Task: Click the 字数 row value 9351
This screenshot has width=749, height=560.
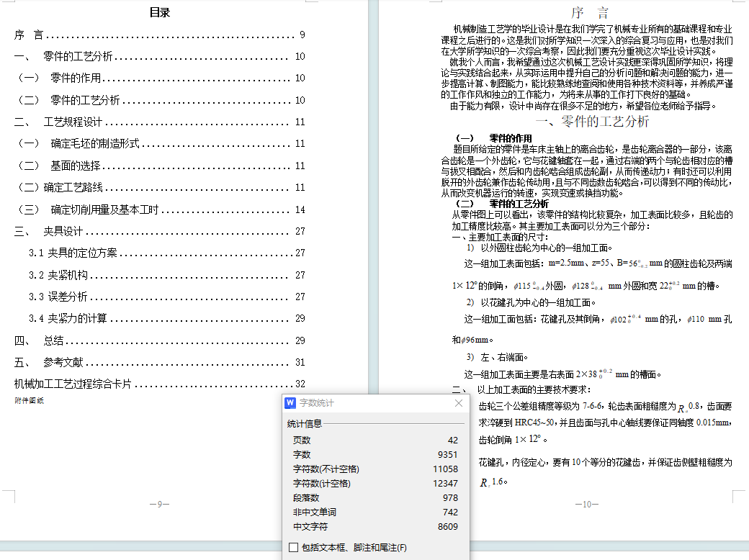Action: pyautogui.click(x=447, y=454)
